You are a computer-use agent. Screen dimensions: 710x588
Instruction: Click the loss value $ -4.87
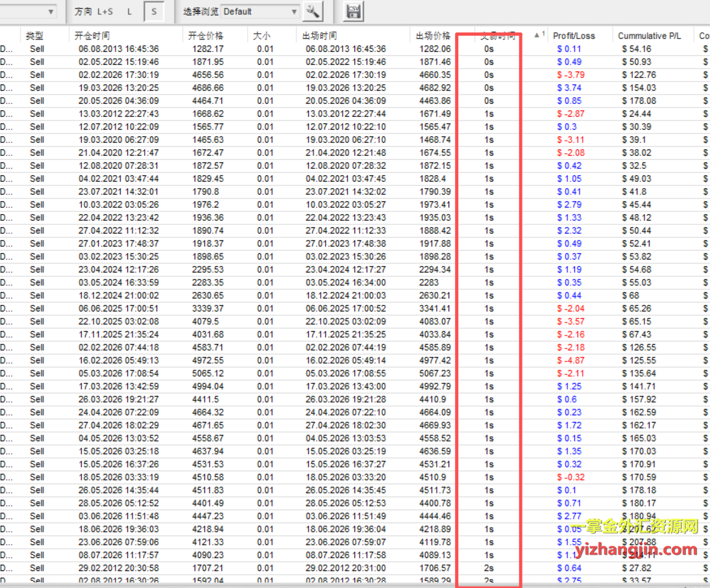coord(570,360)
